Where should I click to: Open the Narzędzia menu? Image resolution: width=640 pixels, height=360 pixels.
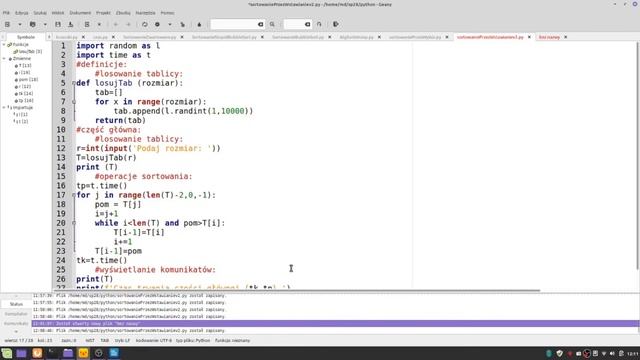(145, 13)
